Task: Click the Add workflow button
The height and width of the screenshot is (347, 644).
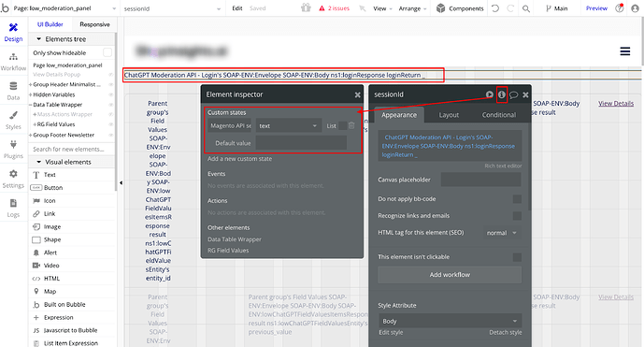Action: click(450, 275)
